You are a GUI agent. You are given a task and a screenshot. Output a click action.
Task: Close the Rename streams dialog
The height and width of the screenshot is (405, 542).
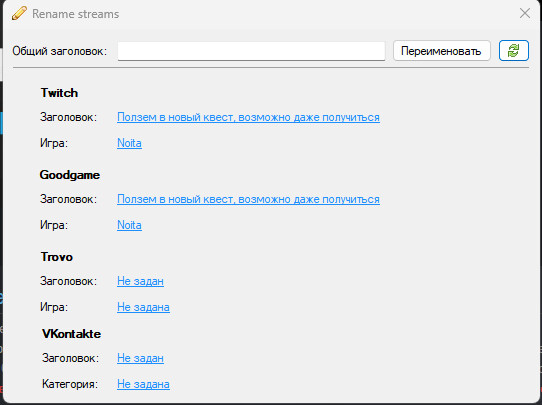(525, 13)
